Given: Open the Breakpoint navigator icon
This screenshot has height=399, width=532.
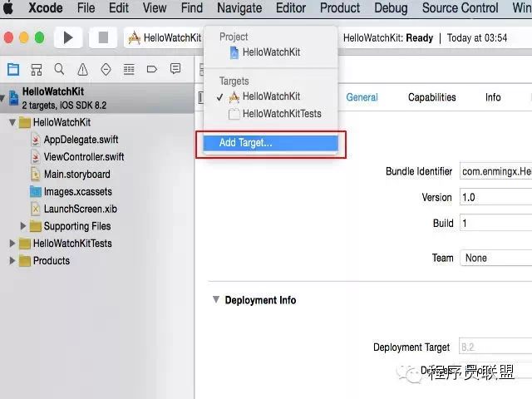Looking at the screenshot, I should [x=151, y=70].
